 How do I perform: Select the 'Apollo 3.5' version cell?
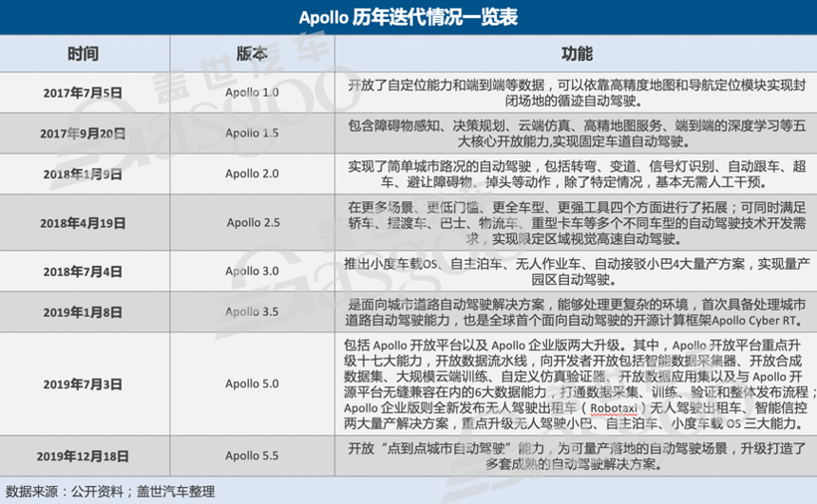click(x=252, y=312)
